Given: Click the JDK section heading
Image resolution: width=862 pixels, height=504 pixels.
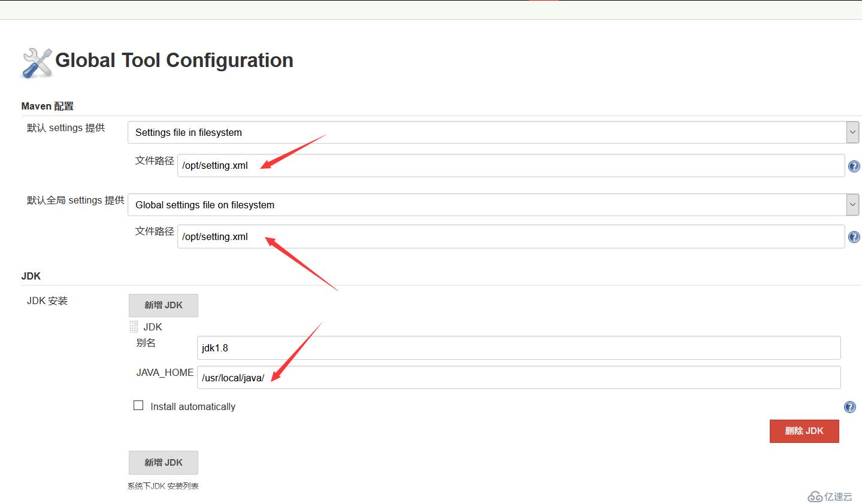Looking at the screenshot, I should pyautogui.click(x=31, y=276).
